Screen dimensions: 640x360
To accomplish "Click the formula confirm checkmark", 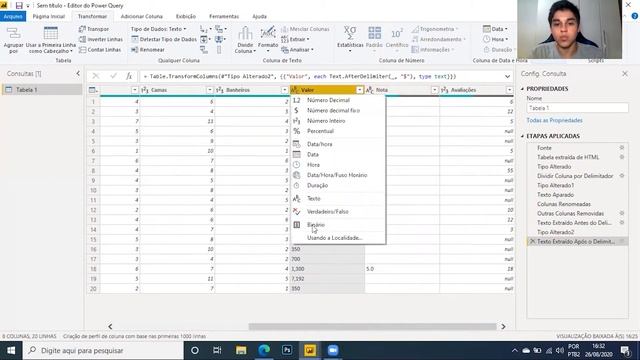I will [113, 76].
